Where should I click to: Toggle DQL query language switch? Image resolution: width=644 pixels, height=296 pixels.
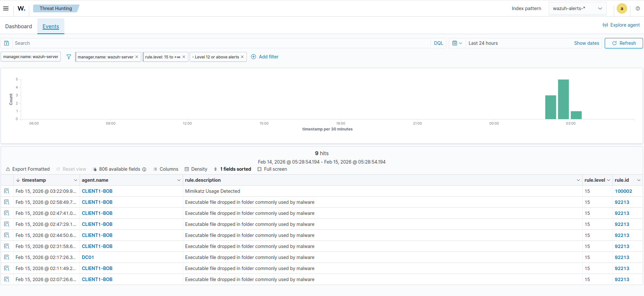[438, 43]
